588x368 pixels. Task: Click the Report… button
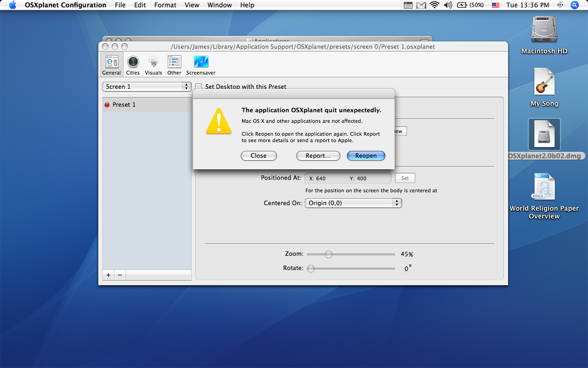point(318,156)
